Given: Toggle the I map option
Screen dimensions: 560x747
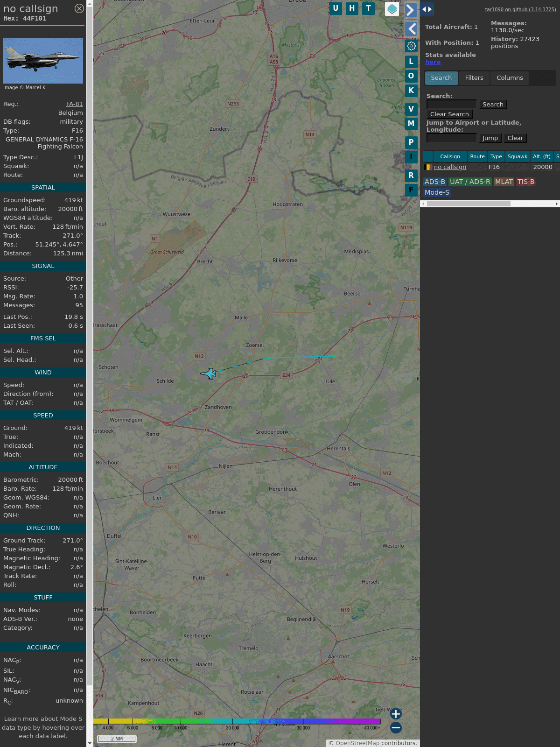Looking at the screenshot, I should point(411,157).
